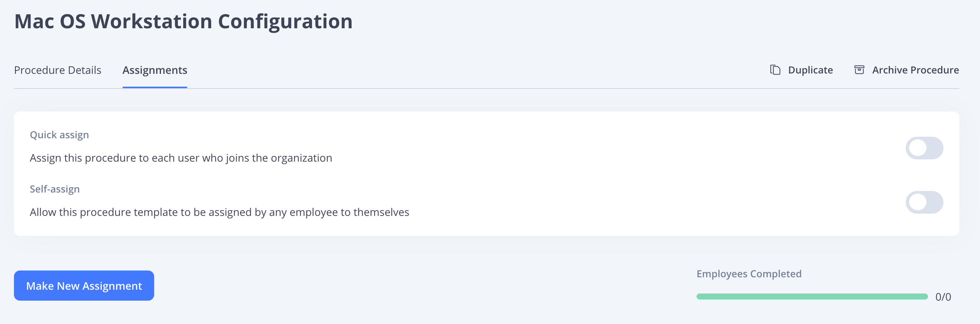980x324 pixels.
Task: Click the Archive box icon
Action: [859, 70]
